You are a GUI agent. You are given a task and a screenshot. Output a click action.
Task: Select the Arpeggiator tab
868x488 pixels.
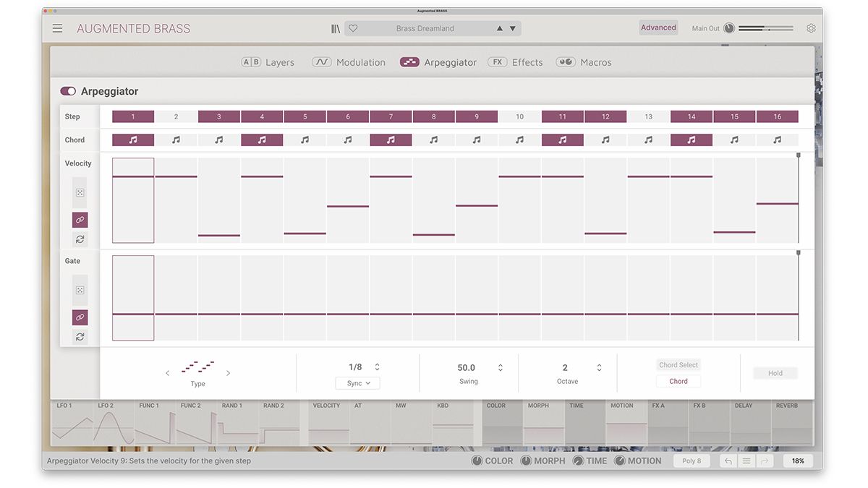tap(438, 62)
